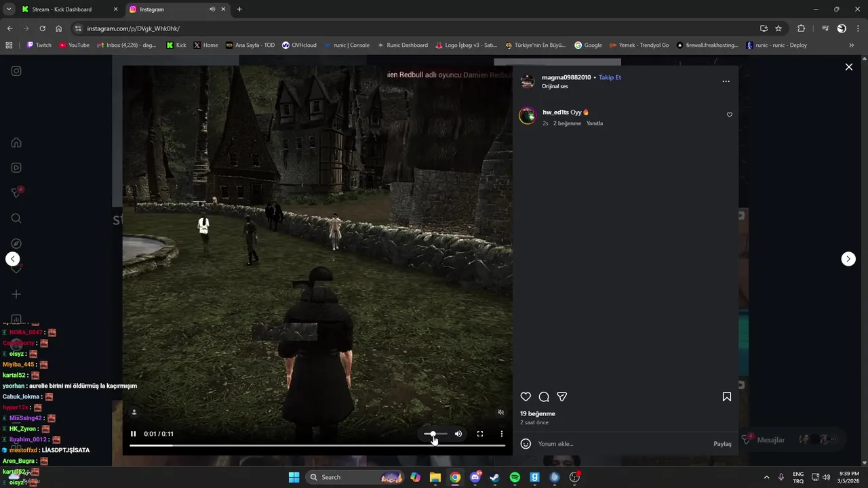Save the post with the bookmark icon
Image resolution: width=868 pixels, height=488 pixels.
point(726,396)
